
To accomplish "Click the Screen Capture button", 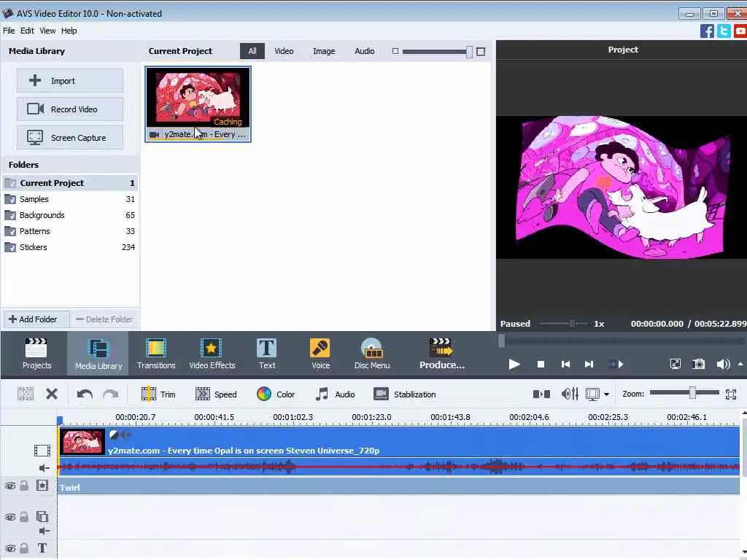I will [70, 138].
